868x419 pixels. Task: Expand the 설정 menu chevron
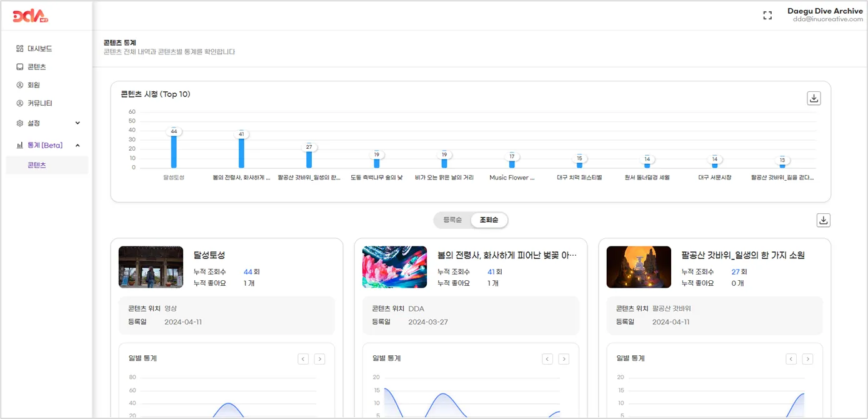coord(77,123)
